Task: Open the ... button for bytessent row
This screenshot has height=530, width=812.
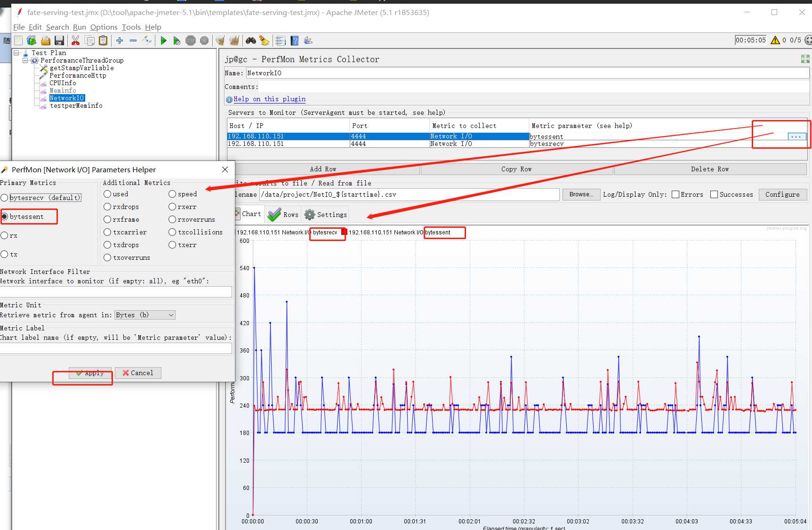Action: [796, 137]
